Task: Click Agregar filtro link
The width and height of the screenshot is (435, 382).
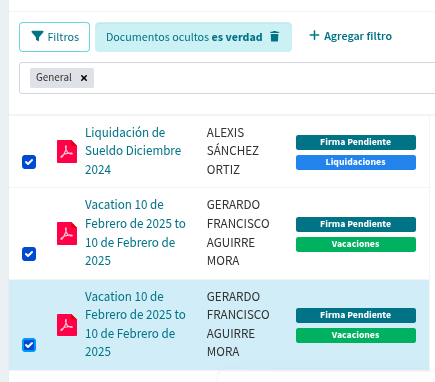Action: coord(351,36)
